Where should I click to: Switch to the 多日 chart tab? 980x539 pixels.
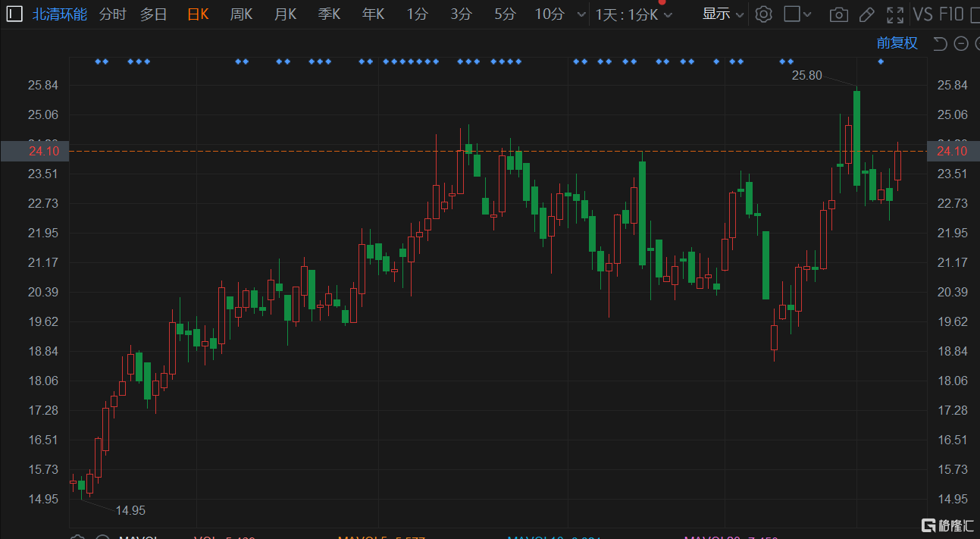(154, 14)
